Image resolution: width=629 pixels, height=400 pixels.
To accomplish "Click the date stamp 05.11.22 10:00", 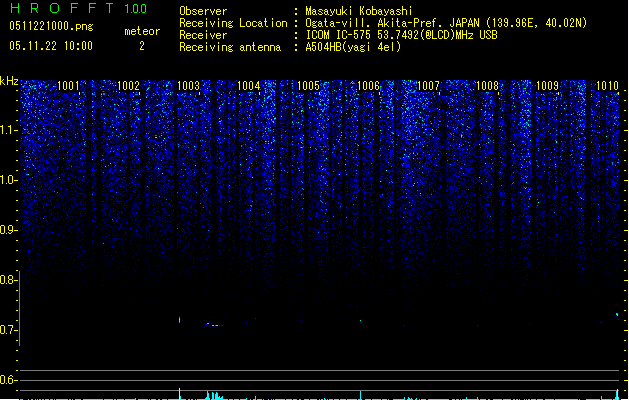I will [x=51, y=46].
